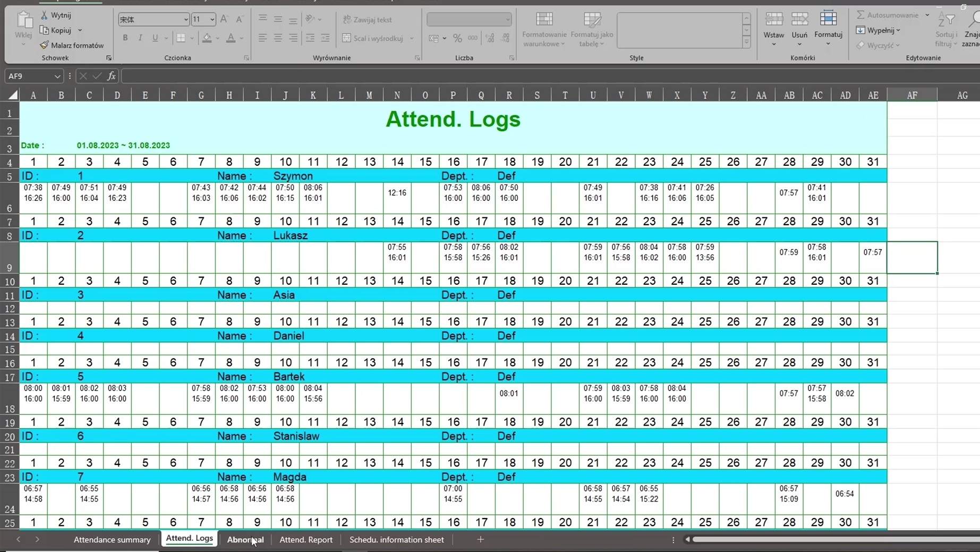Apply font color letter A

point(231,38)
